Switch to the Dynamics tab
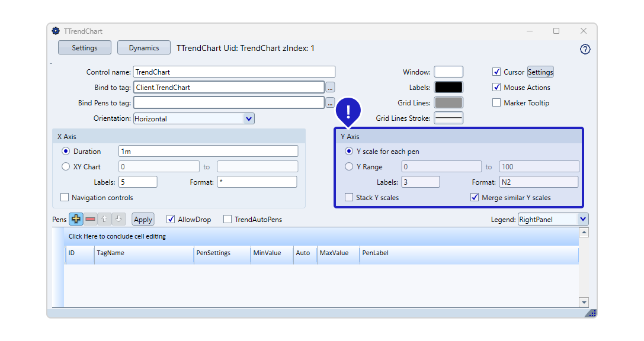Screen dimensions: 644x341 [144, 48]
